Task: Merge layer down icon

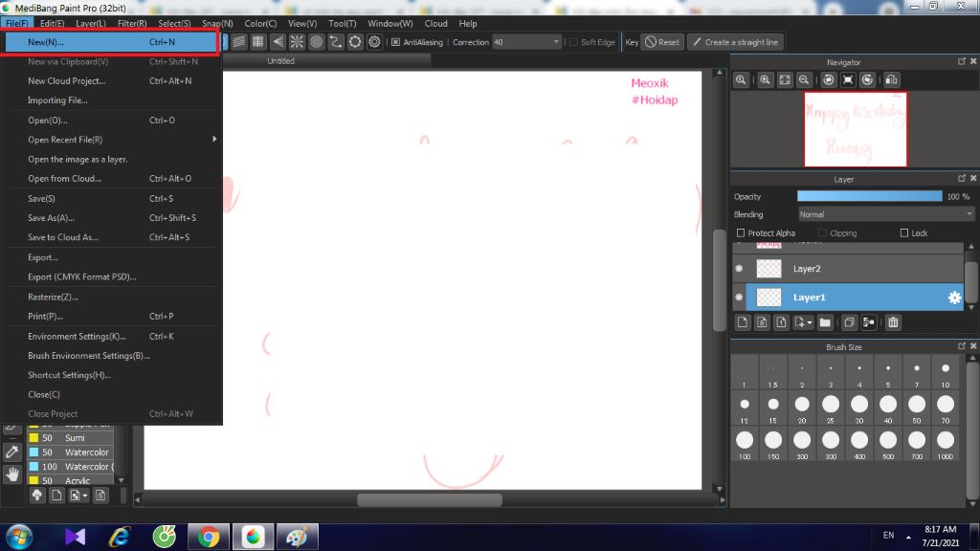Action: tap(869, 322)
